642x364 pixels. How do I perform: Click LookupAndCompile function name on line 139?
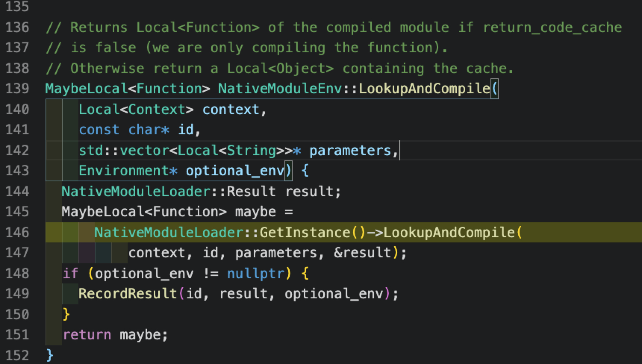coord(424,88)
